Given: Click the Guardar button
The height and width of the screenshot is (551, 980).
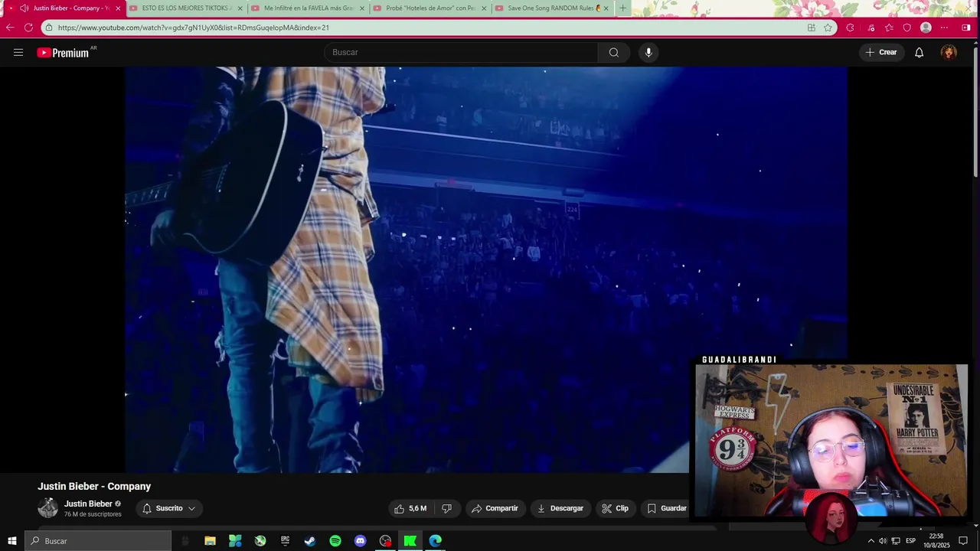Looking at the screenshot, I should 666,508.
